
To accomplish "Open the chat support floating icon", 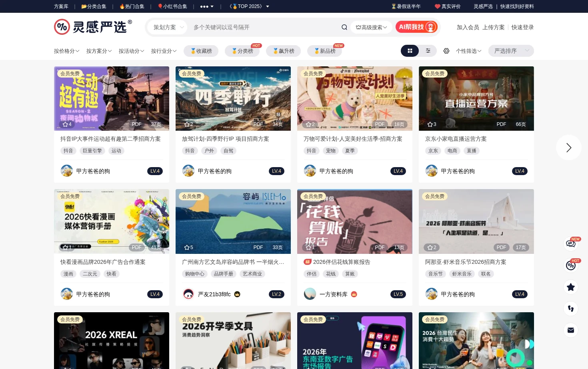I will click(x=571, y=244).
